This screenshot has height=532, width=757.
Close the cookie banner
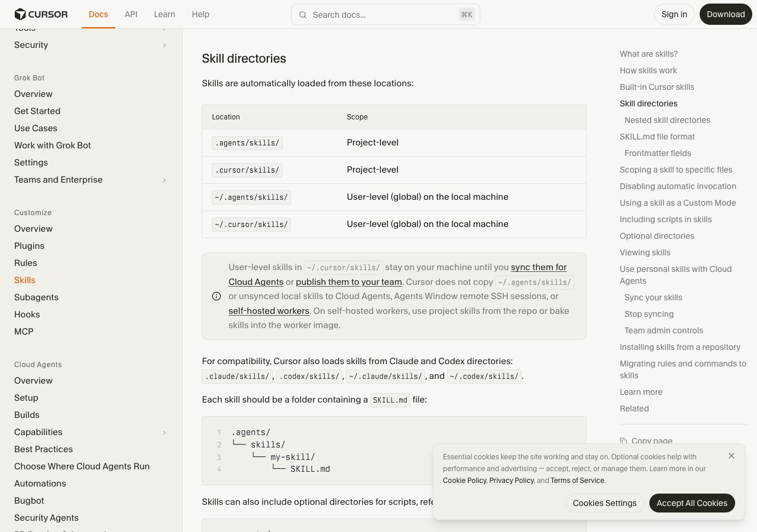tap(732, 456)
